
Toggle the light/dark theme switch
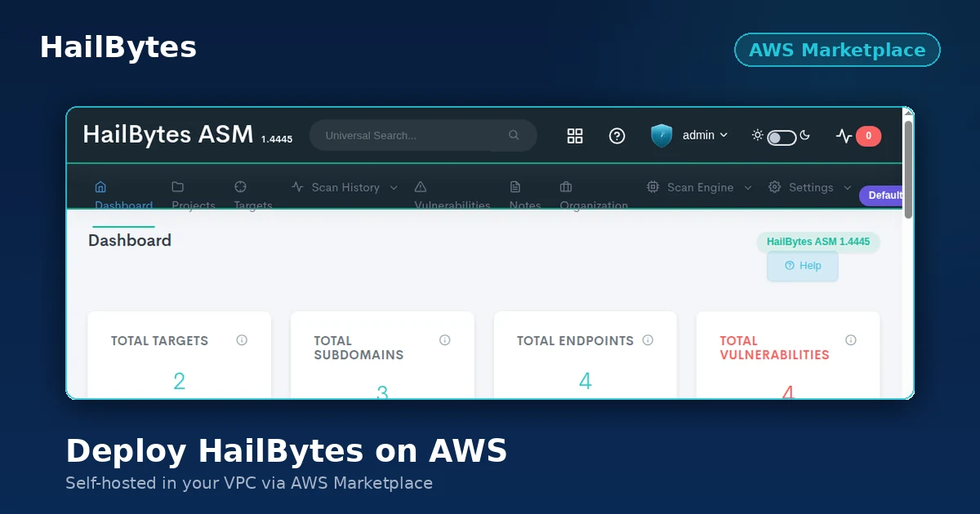[782, 137]
